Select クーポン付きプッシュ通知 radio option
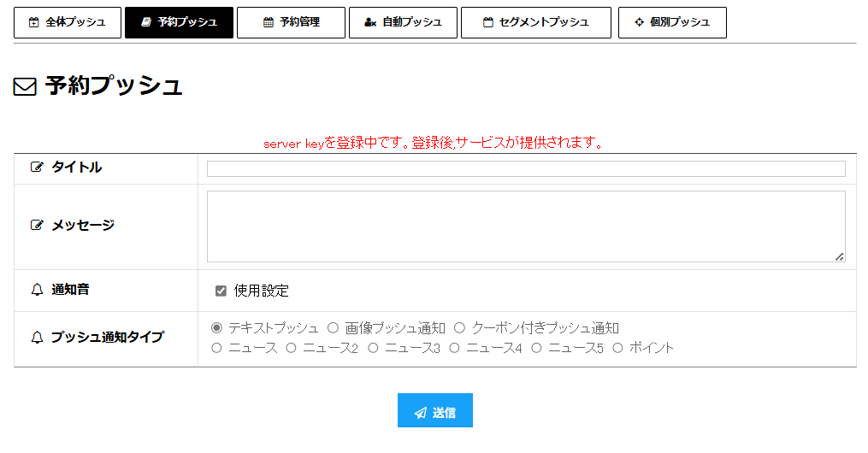 tap(459, 327)
